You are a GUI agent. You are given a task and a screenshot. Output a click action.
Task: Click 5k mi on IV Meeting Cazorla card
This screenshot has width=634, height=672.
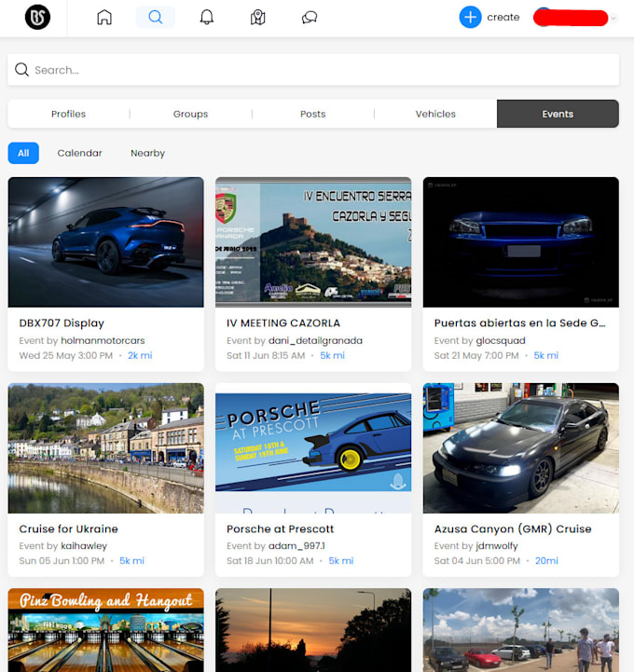point(333,356)
